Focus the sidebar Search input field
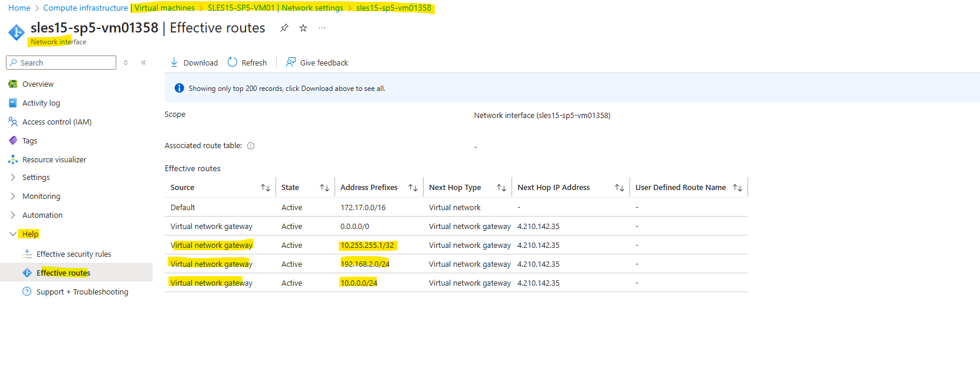The width and height of the screenshot is (980, 386). pos(61,63)
